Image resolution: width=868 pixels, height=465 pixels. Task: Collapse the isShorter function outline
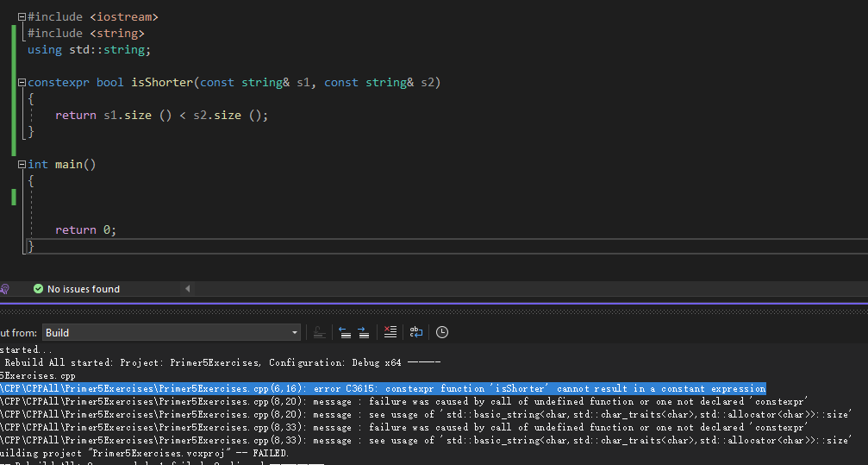(22, 83)
